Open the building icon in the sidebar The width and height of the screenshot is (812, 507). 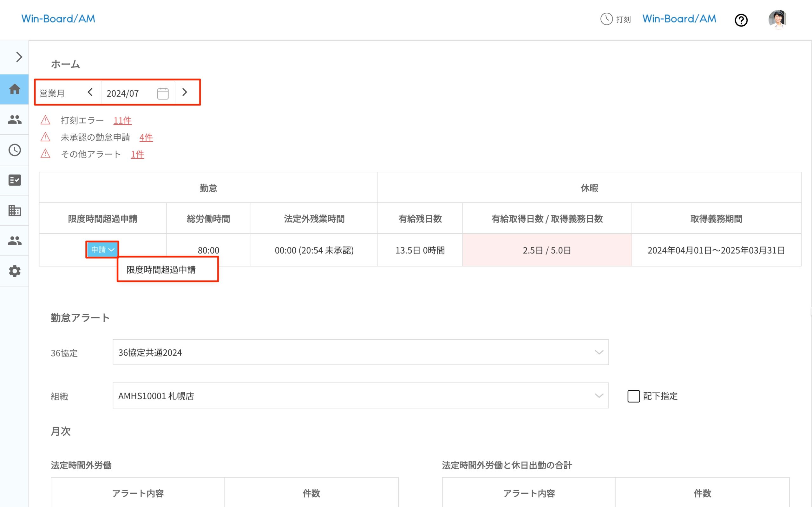[14, 211]
